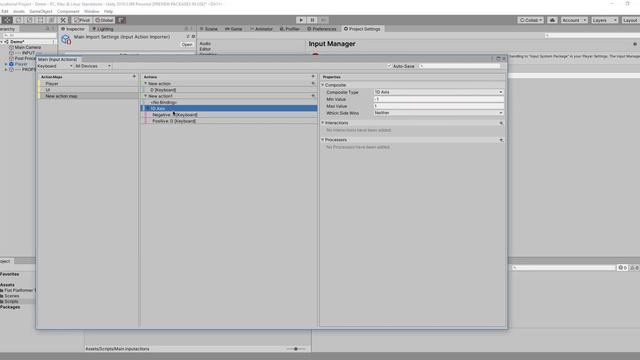This screenshot has height=360, width=640.
Task: Toggle the Auto-Save checkbox
Action: pyautogui.click(x=389, y=66)
